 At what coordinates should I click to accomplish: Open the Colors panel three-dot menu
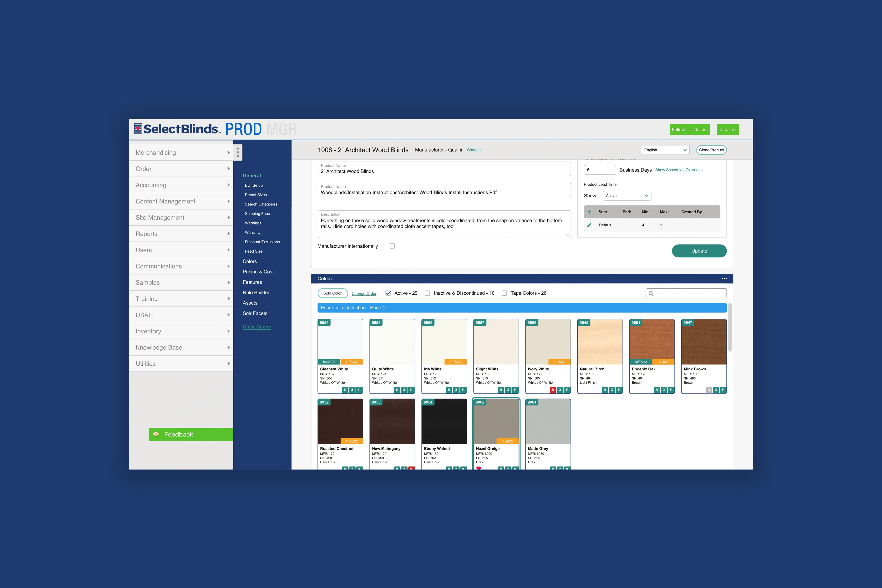click(x=724, y=279)
